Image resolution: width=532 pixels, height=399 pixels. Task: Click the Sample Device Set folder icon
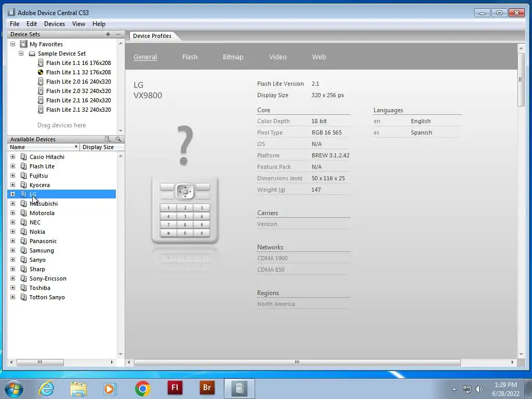32,54
